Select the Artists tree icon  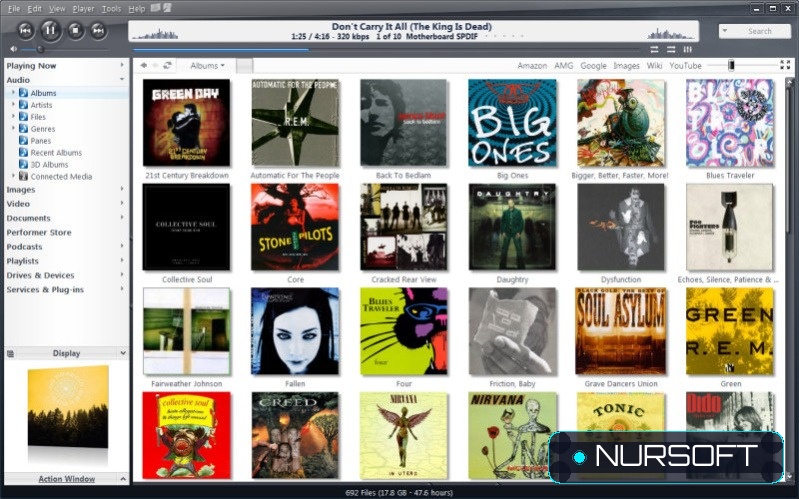23,104
